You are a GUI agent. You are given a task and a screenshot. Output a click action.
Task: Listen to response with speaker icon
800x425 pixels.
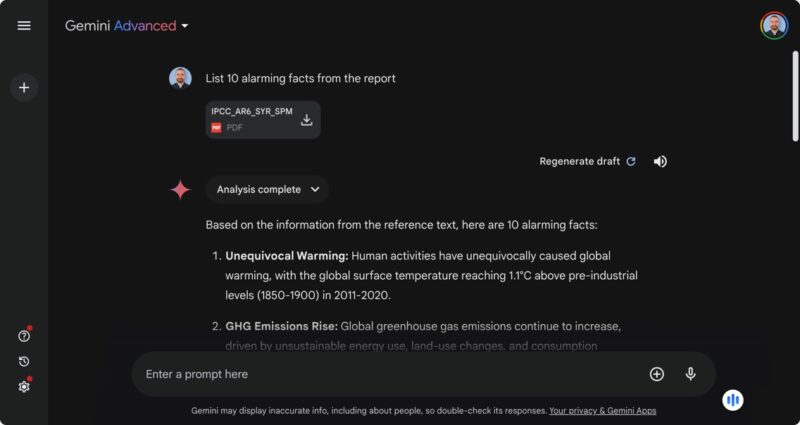(660, 161)
